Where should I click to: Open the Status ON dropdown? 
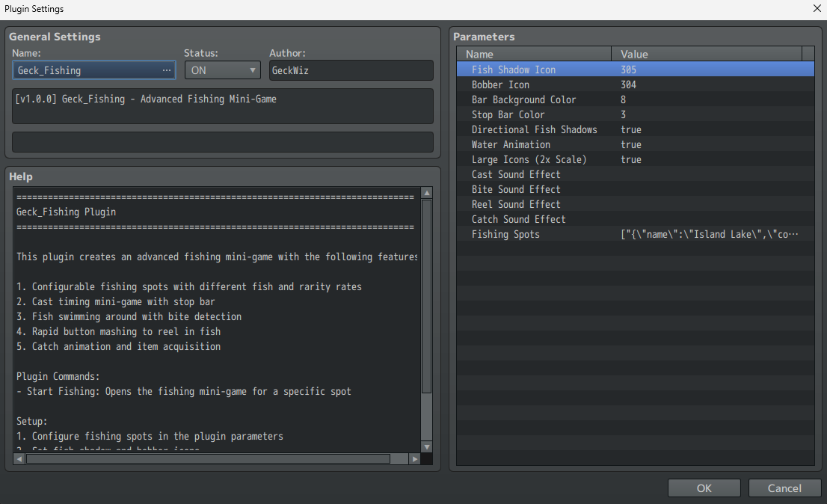[223, 70]
